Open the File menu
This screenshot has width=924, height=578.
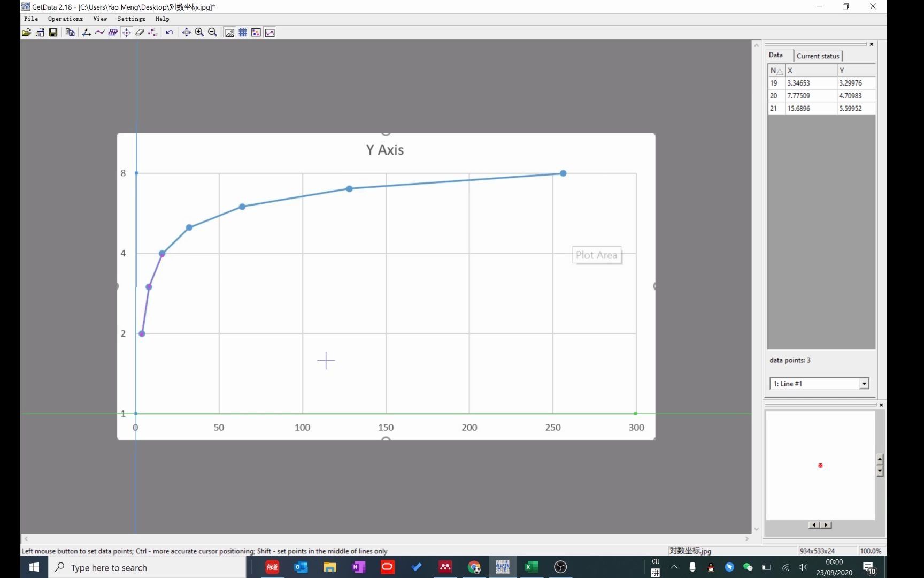pyautogui.click(x=31, y=19)
